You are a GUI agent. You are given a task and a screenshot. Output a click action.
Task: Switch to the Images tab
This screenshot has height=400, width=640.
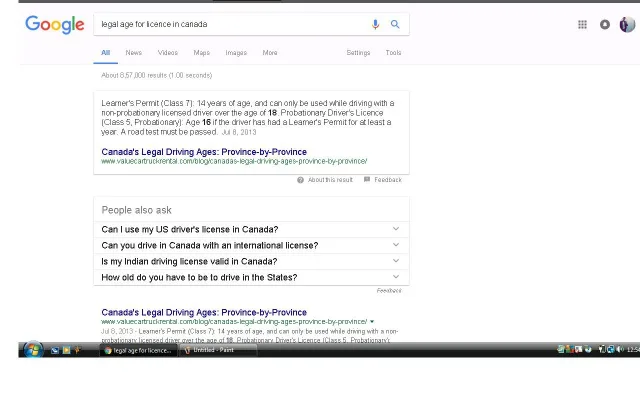(236, 53)
